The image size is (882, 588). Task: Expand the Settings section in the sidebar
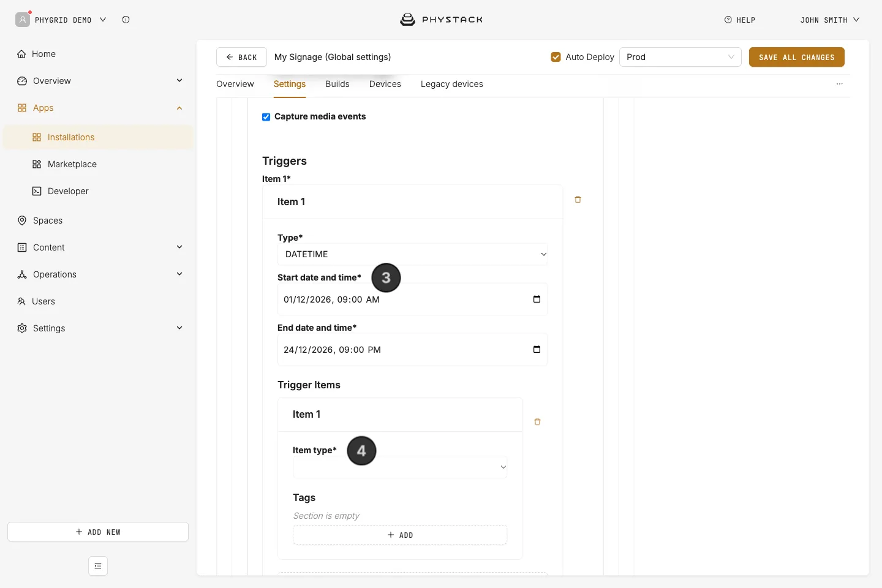179,328
